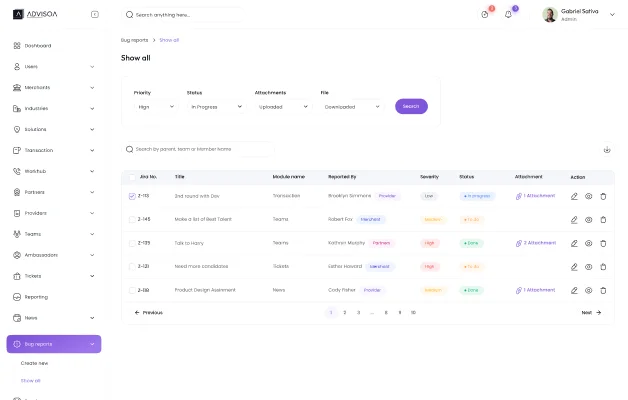The width and height of the screenshot is (628, 400).
Task: Click the 'Search anything here' field at the top
Action: 183,15
